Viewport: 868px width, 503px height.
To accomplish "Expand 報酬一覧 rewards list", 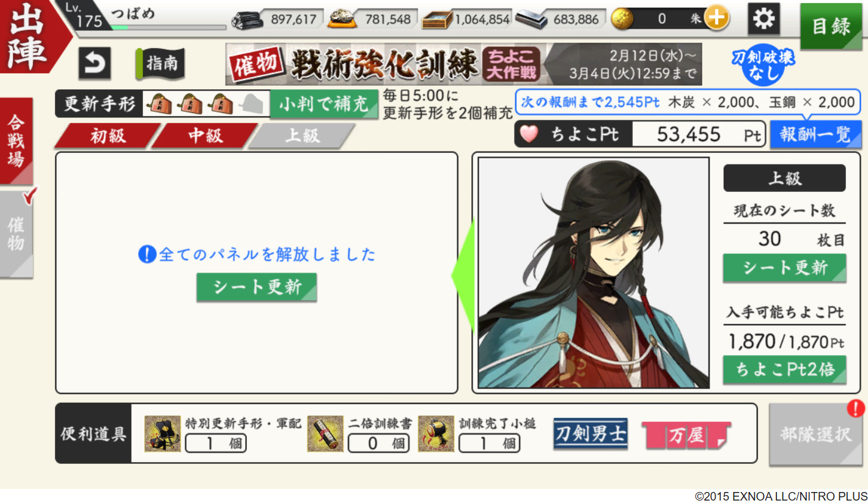I will coord(815,134).
